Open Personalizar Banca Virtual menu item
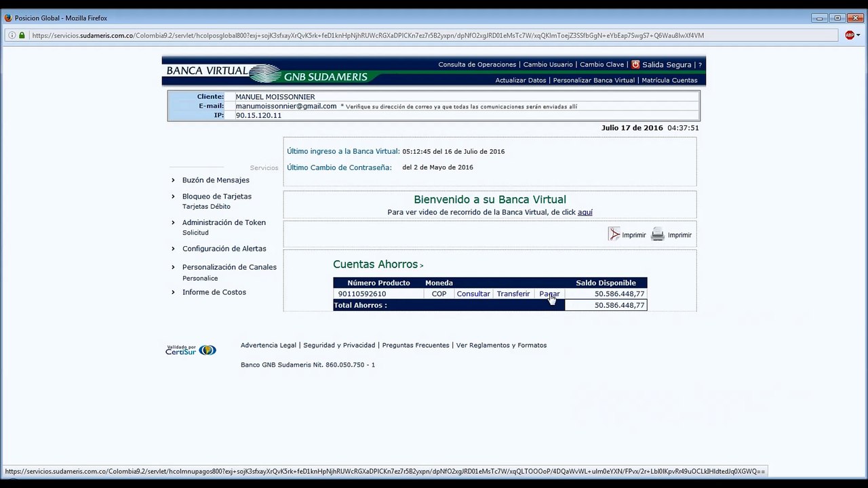Screen dimensions: 868x488 pyautogui.click(x=593, y=80)
